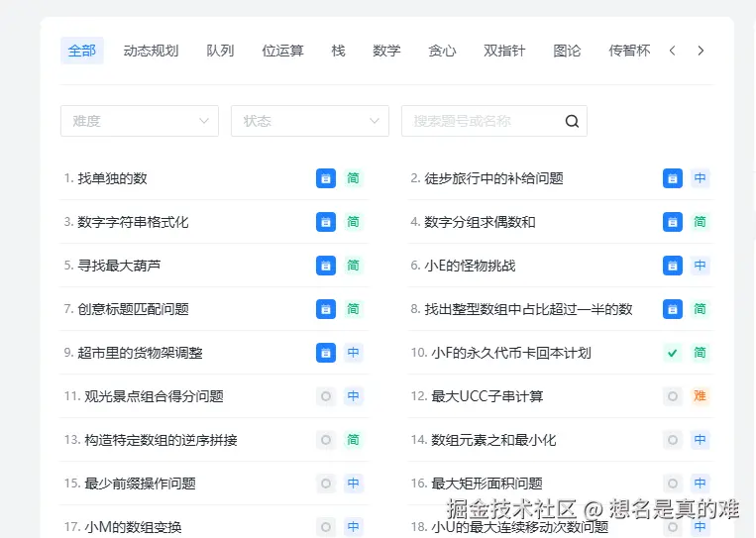Viewport: 756px width, 538px height.
Task: Click blue calendar icon for 寻找最大葫芦
Action: 326,266
